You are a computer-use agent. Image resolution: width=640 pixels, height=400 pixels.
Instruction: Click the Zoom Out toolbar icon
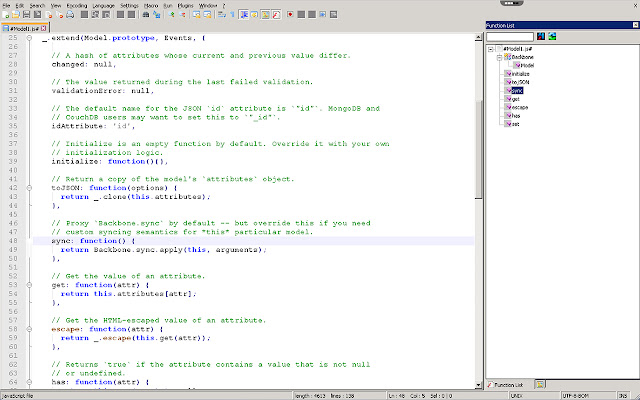[182, 15]
